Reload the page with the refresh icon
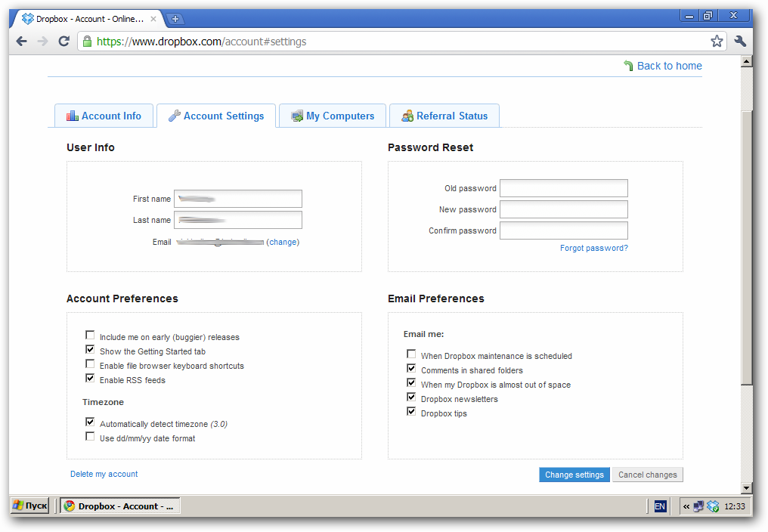768x532 pixels. (x=63, y=41)
